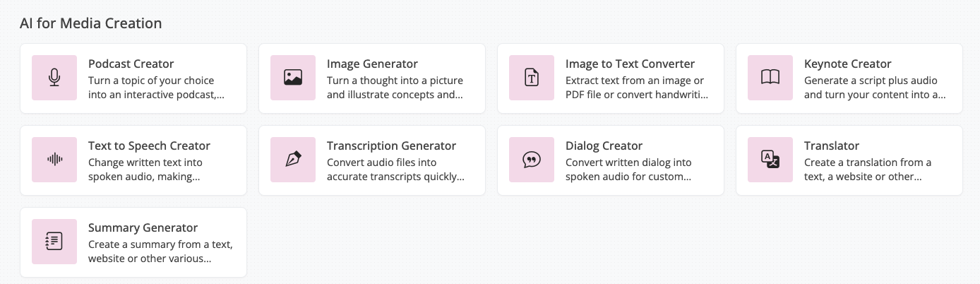Click the waveform icon for Text to Speech Creator

click(54, 160)
